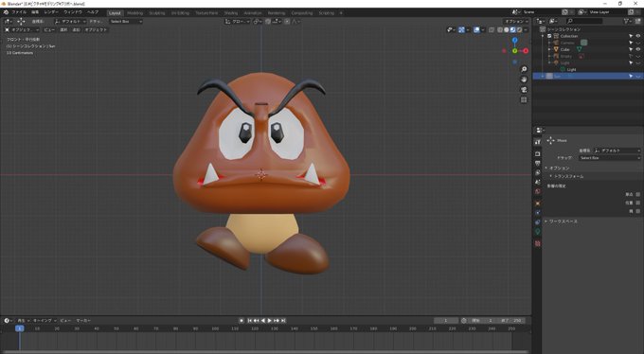Viewport: 644px width, 354px height.
Task: Select rendered viewport shading
Action: coord(520,30)
